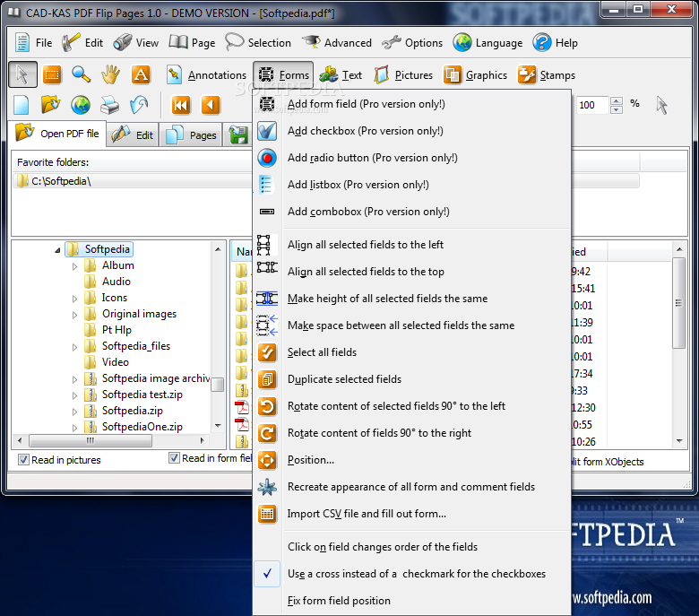Switch to the Open PDF file tab
This screenshot has width=699, height=616.
[x=57, y=134]
